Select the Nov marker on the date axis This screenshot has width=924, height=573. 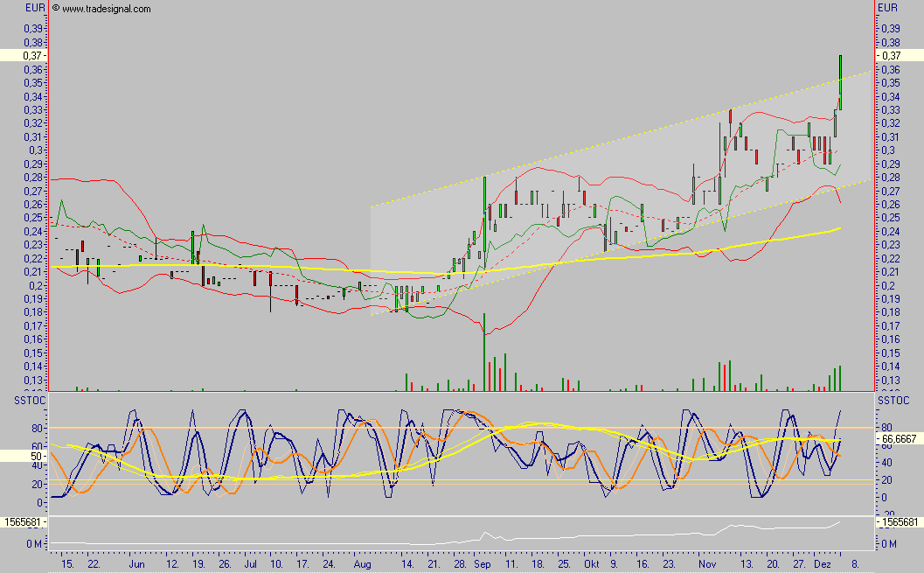(x=707, y=565)
